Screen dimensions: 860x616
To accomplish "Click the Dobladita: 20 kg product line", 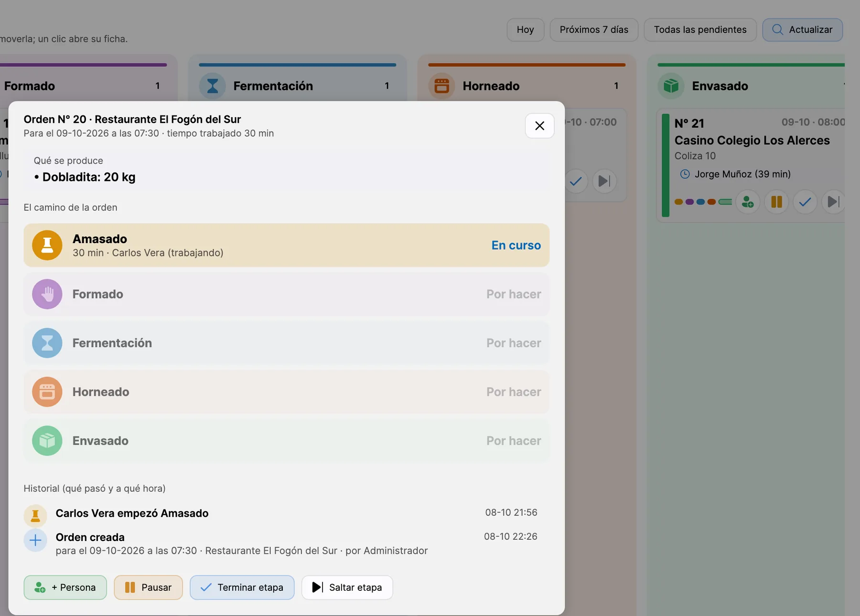I will click(85, 177).
